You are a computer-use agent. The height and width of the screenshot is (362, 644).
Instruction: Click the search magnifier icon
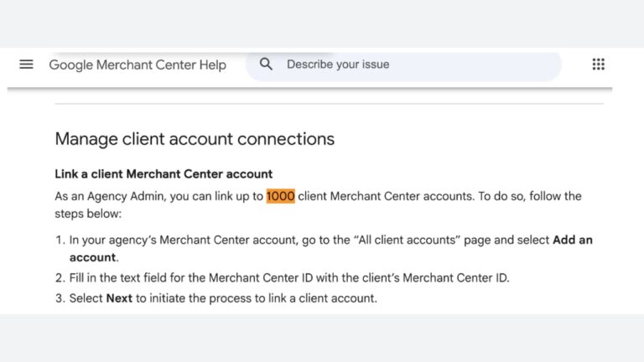pos(266,64)
